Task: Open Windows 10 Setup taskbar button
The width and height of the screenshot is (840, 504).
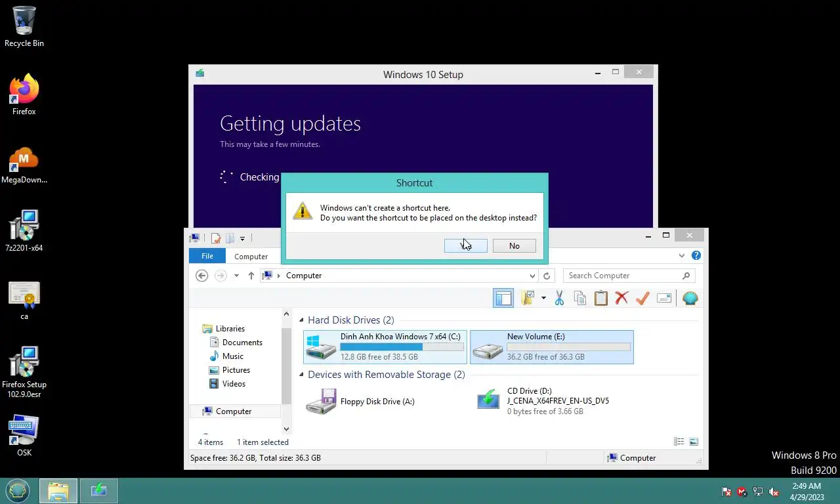Action: [x=99, y=491]
